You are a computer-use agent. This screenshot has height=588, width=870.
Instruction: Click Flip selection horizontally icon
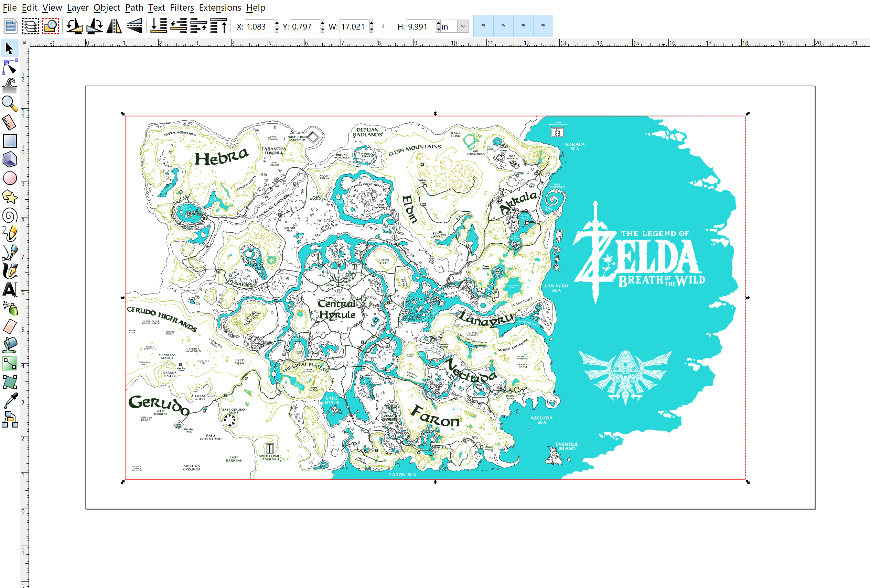click(x=114, y=26)
